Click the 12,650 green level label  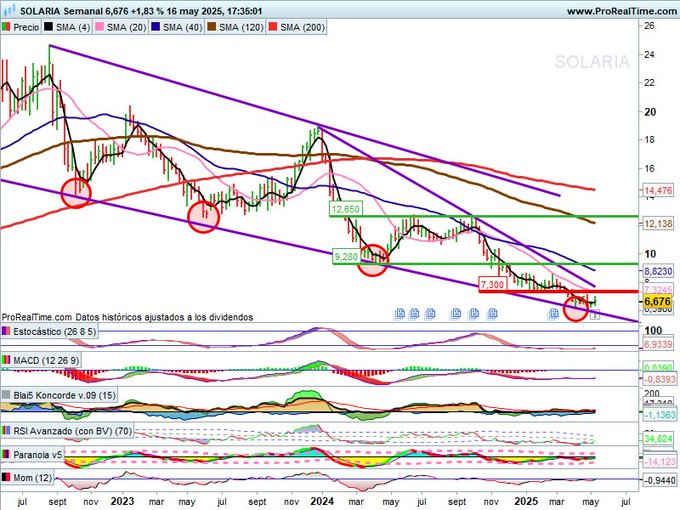point(345,209)
